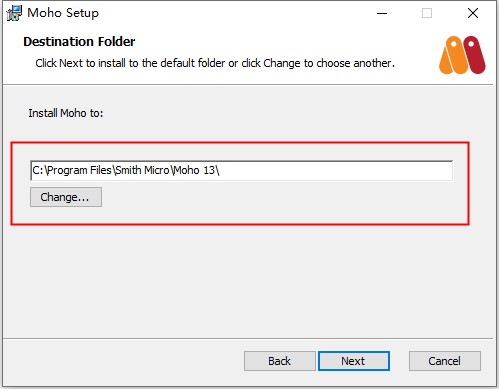Click the "Destination Folder" heading
This screenshot has height=389, width=499.
(79, 42)
